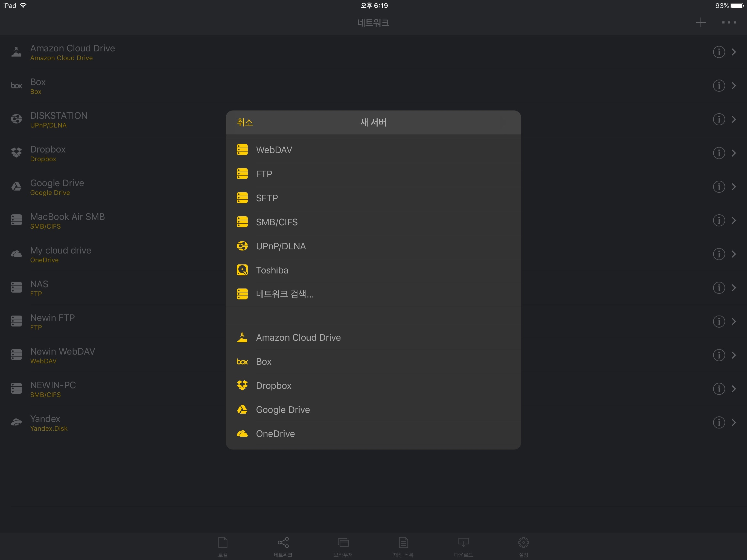
Task: Choose Google Drive label in new server dialog
Action: 283,410
